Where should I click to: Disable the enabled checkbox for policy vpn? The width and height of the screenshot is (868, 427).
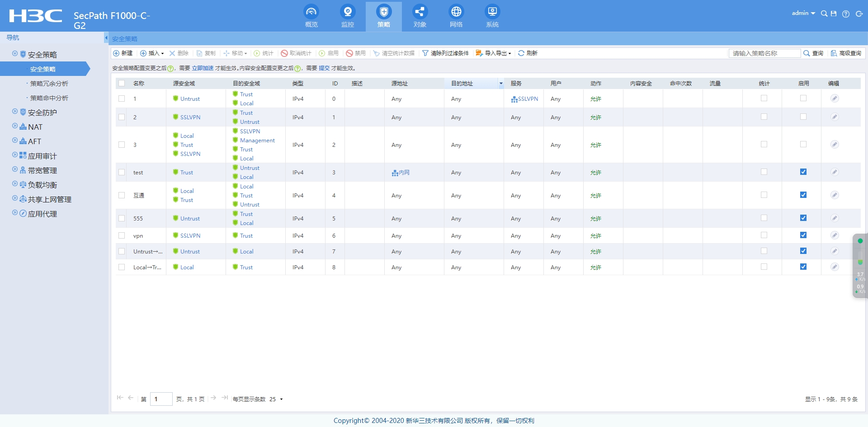click(803, 235)
